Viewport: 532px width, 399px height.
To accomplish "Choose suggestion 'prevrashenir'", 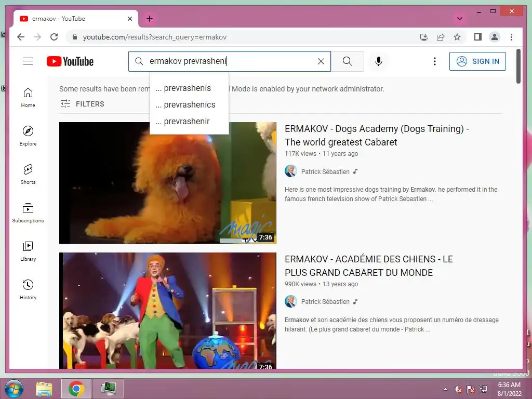I will click(189, 122).
